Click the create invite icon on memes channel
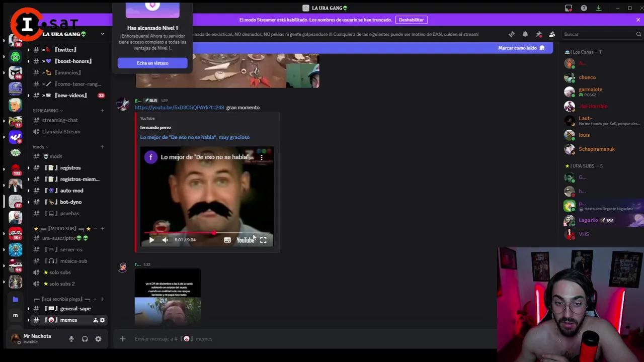644x362 pixels. (95, 320)
